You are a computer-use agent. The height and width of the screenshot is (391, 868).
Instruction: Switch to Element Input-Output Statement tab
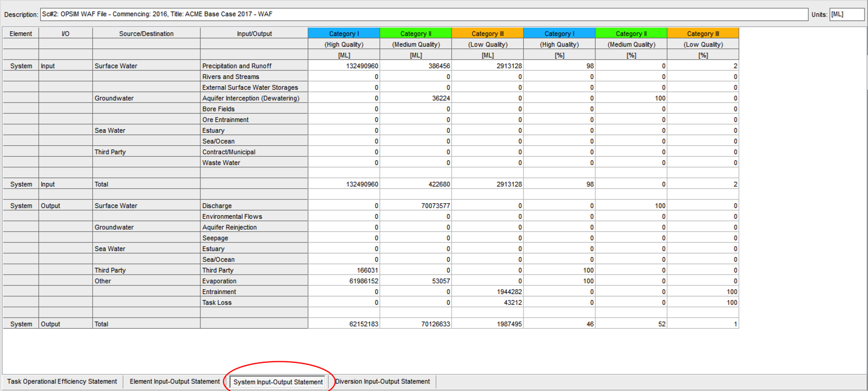point(175,381)
